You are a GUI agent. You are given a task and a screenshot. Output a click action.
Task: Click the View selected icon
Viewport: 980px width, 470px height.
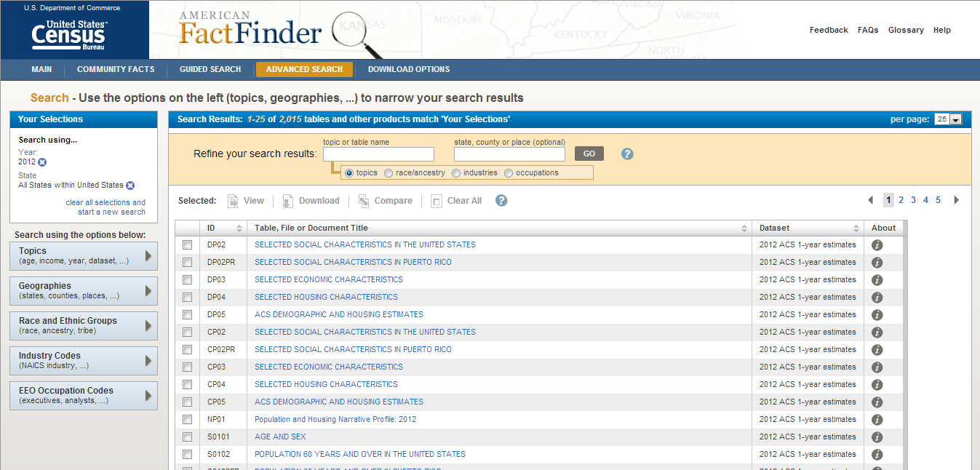coord(233,201)
